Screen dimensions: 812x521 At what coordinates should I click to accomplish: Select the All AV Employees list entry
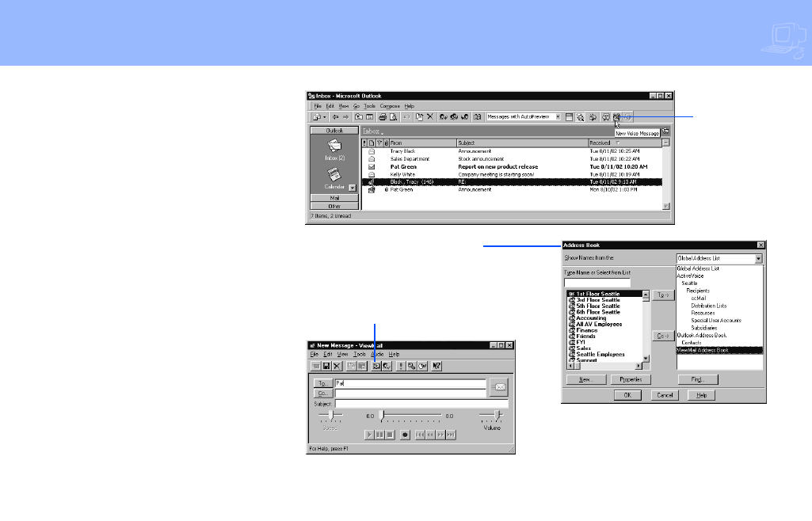[599, 325]
